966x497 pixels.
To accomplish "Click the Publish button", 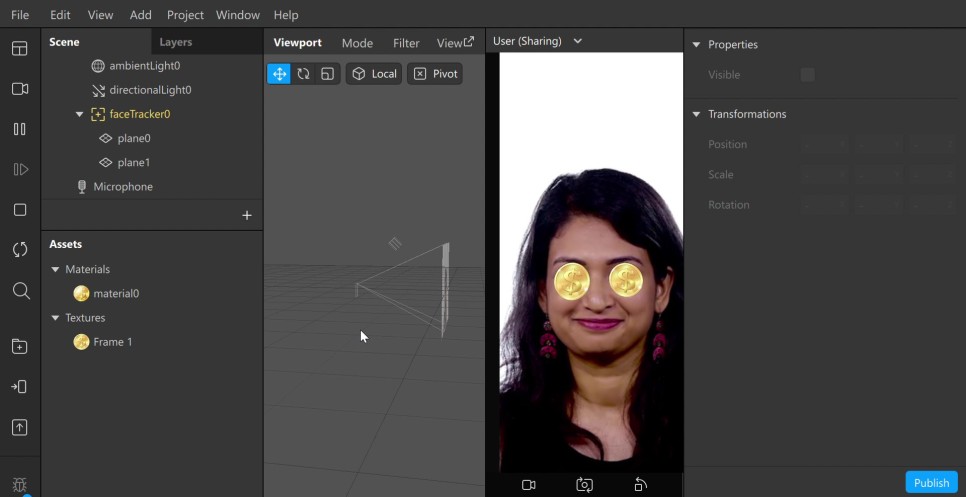I will [x=932, y=483].
